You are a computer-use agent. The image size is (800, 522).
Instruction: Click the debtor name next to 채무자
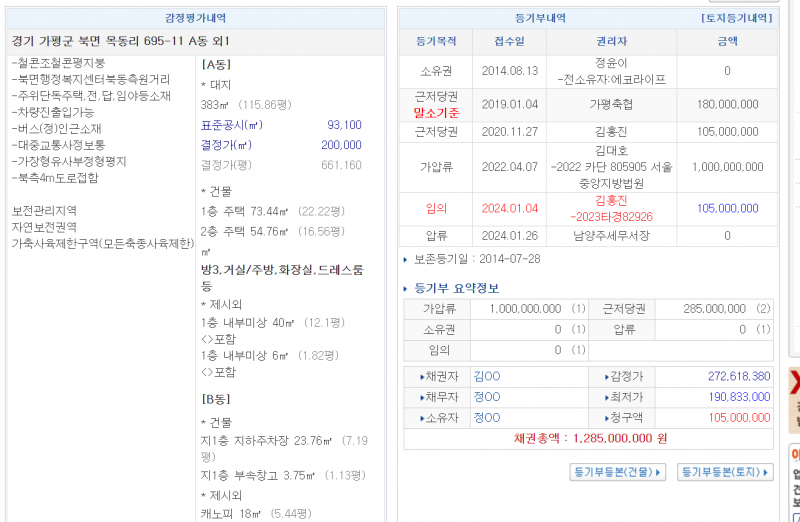[487, 397]
